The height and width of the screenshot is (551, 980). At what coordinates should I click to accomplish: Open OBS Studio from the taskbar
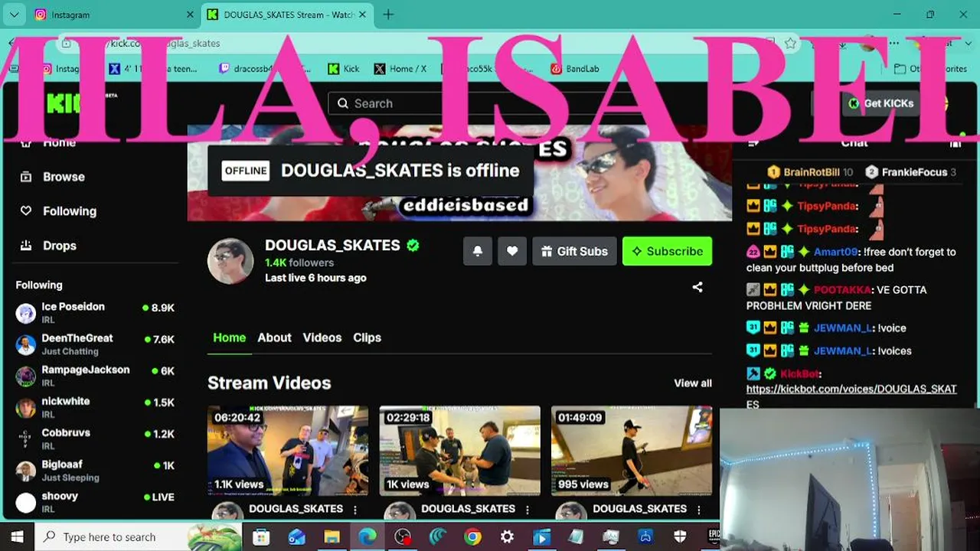coord(403,537)
